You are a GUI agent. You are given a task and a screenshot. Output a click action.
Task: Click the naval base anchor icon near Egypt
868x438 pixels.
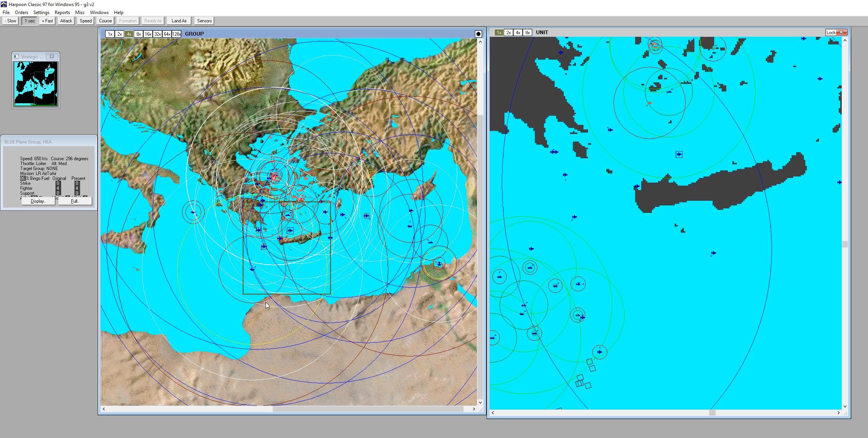(x=439, y=263)
